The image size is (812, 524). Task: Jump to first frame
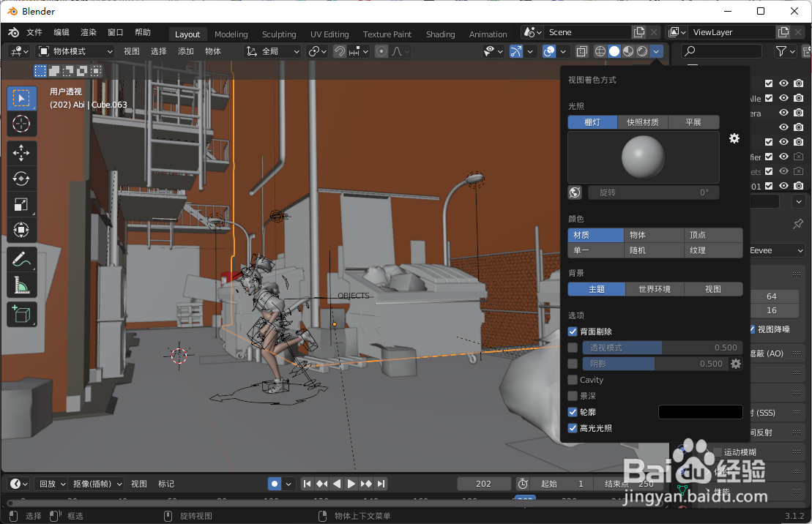[x=307, y=484]
